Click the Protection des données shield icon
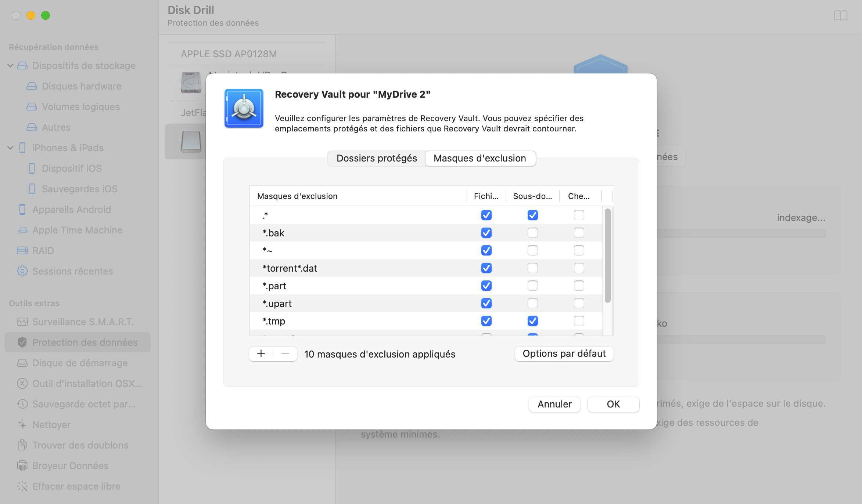This screenshot has height=504, width=862. 22,342
